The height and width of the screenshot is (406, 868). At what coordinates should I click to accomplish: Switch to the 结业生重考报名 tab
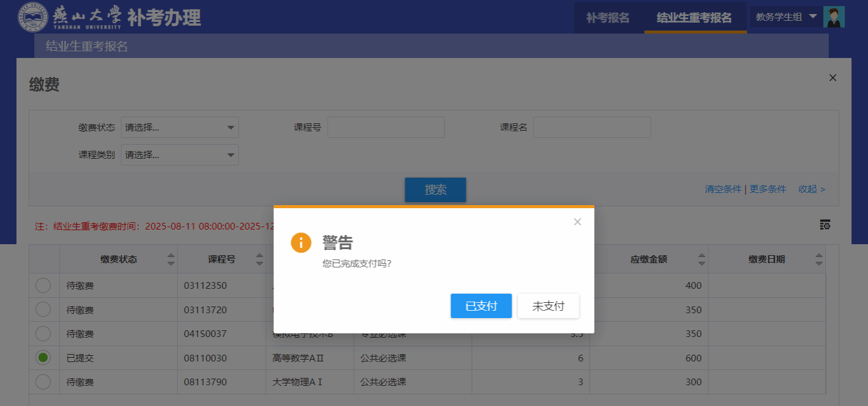point(694,18)
